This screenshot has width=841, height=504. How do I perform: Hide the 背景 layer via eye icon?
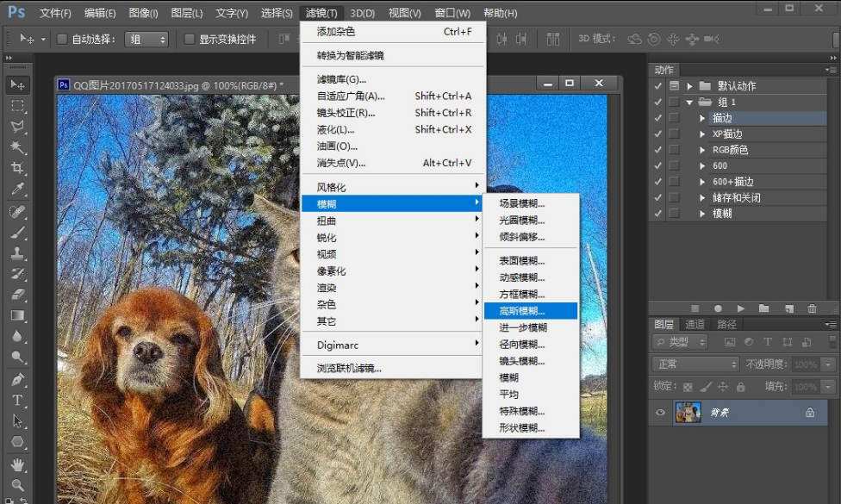point(661,413)
